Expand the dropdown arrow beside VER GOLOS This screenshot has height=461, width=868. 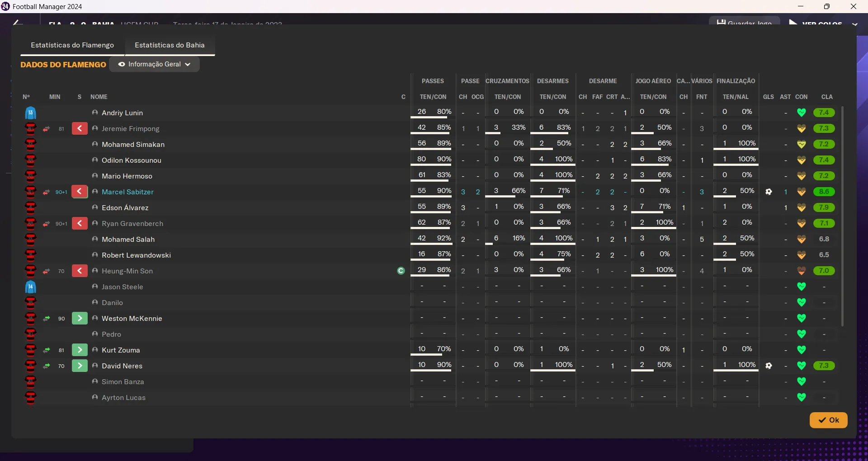pos(854,24)
